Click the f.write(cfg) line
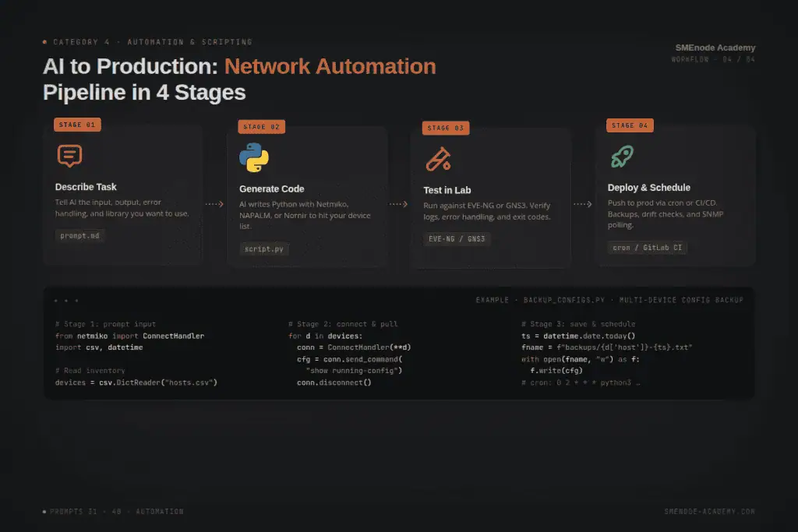798x532 pixels. point(556,371)
